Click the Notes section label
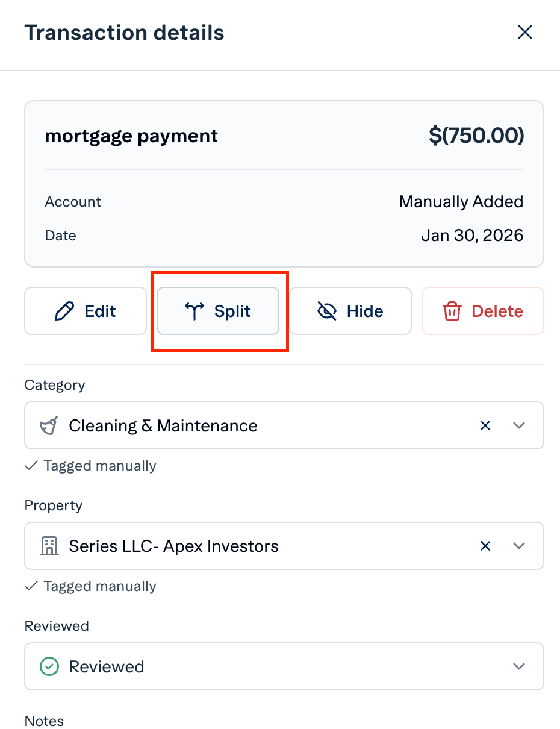560x729 pixels. click(44, 721)
